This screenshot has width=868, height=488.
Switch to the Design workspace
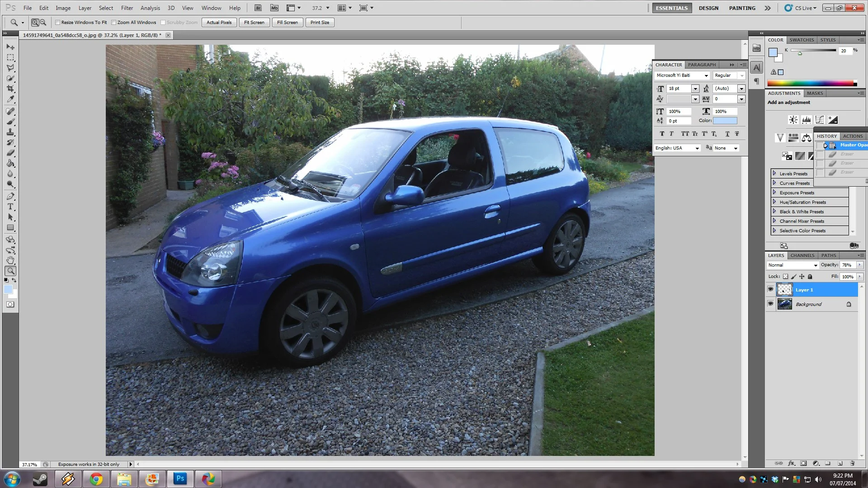coord(708,8)
